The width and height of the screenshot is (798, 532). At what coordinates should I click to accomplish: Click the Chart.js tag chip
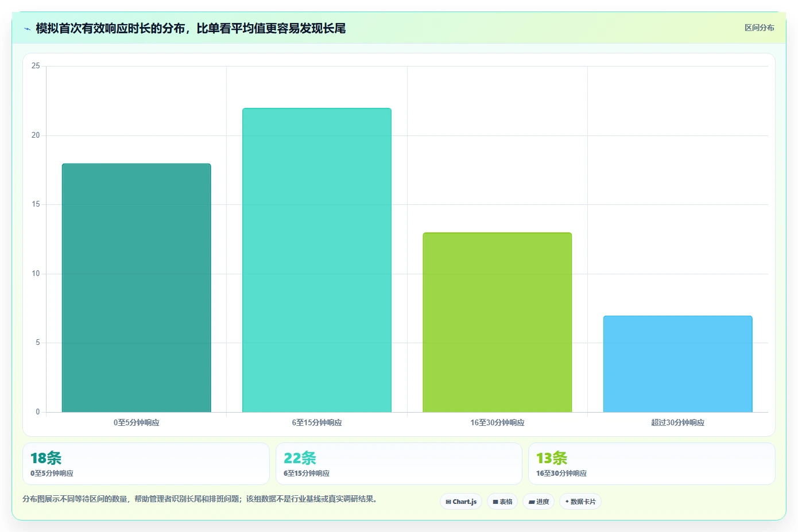pos(461,502)
